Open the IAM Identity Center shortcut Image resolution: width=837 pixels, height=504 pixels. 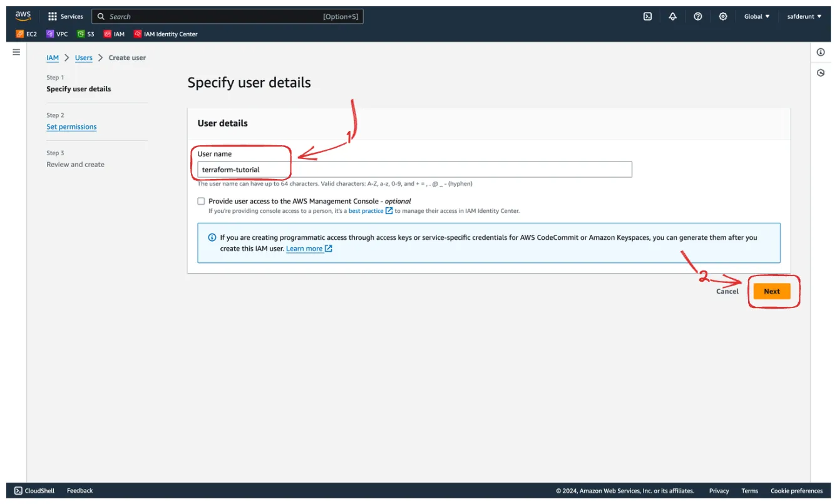click(166, 34)
